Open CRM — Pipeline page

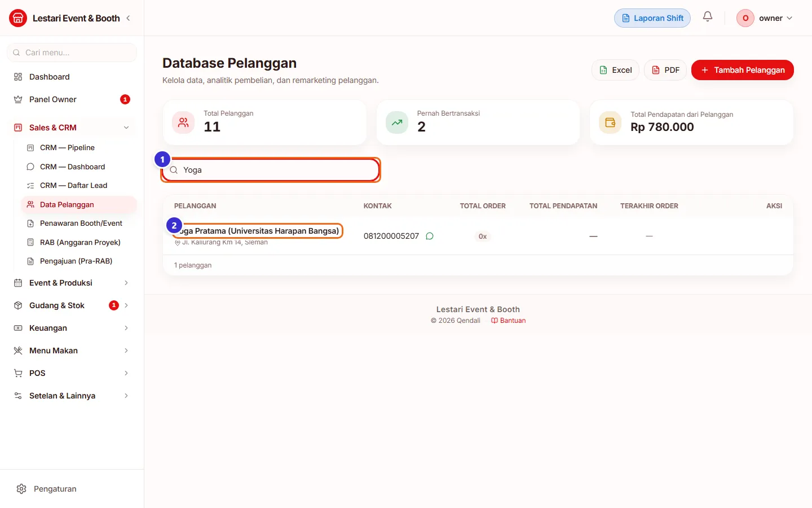[x=79, y=148]
